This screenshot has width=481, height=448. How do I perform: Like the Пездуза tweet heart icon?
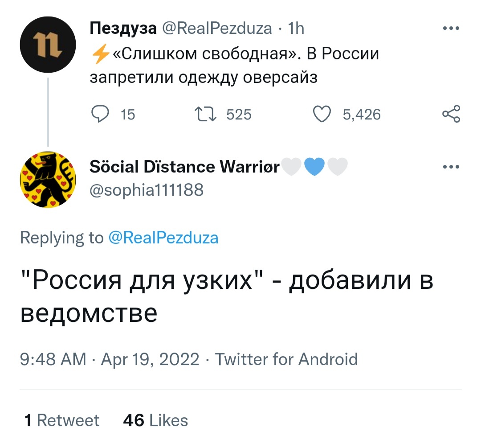click(322, 115)
